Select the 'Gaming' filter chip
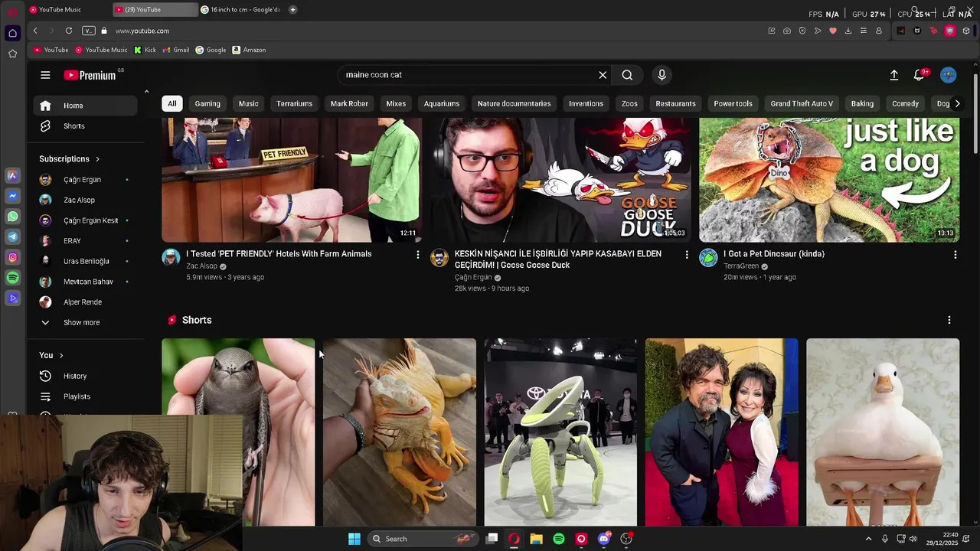This screenshot has height=551, width=980. 207,103
